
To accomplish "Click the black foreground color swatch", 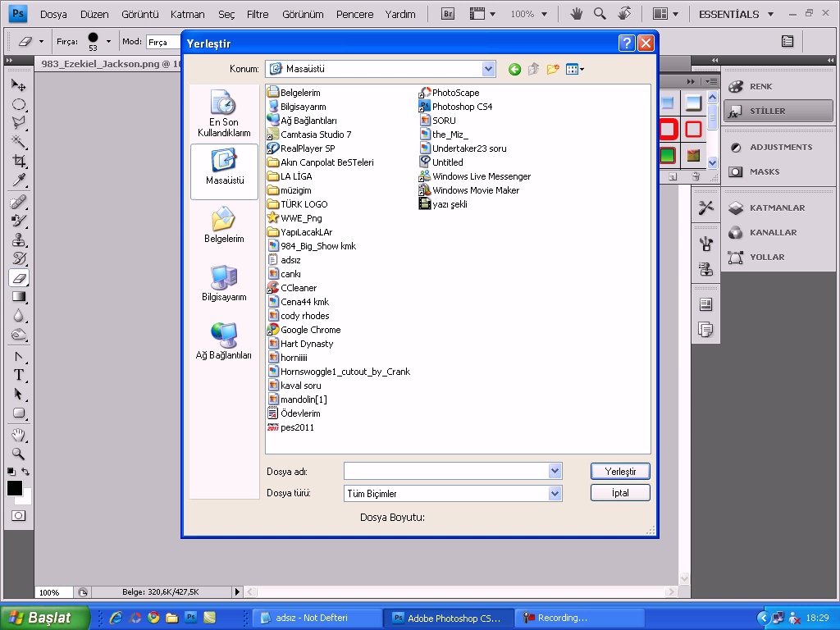I will [x=15, y=487].
